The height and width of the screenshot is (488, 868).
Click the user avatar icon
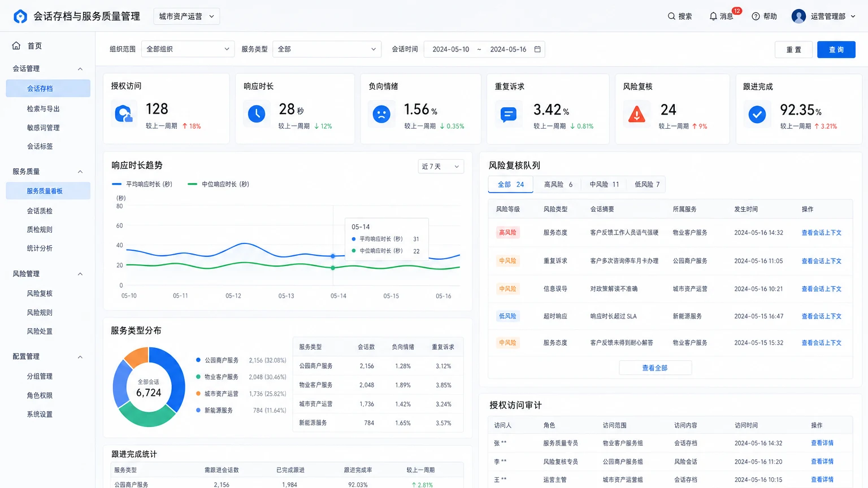(798, 16)
